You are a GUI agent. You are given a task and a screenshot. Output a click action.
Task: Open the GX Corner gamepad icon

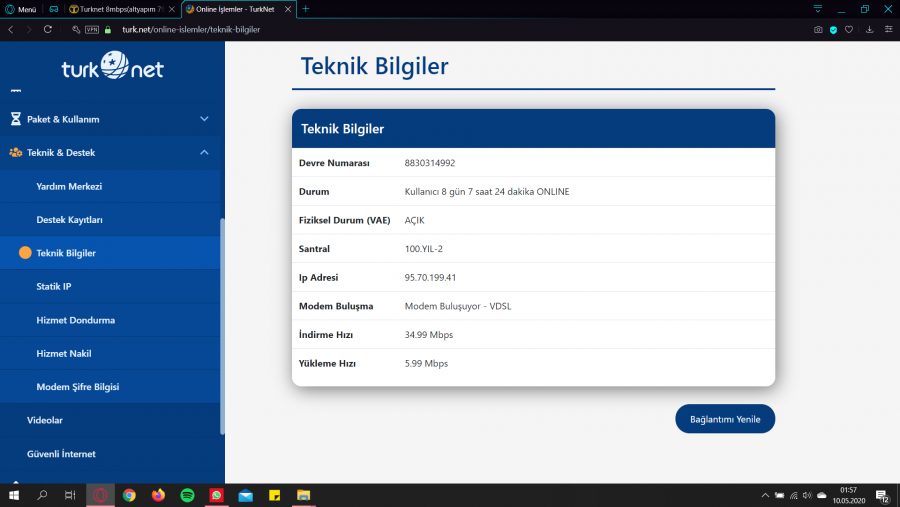[x=53, y=9]
